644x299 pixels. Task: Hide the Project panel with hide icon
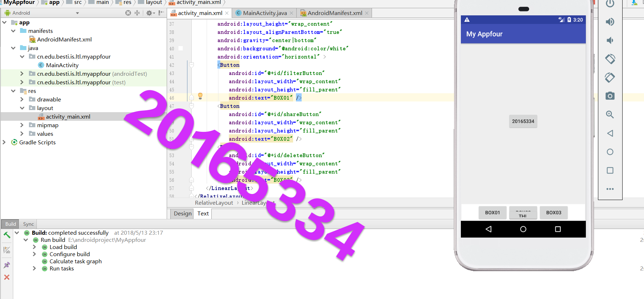click(x=161, y=13)
